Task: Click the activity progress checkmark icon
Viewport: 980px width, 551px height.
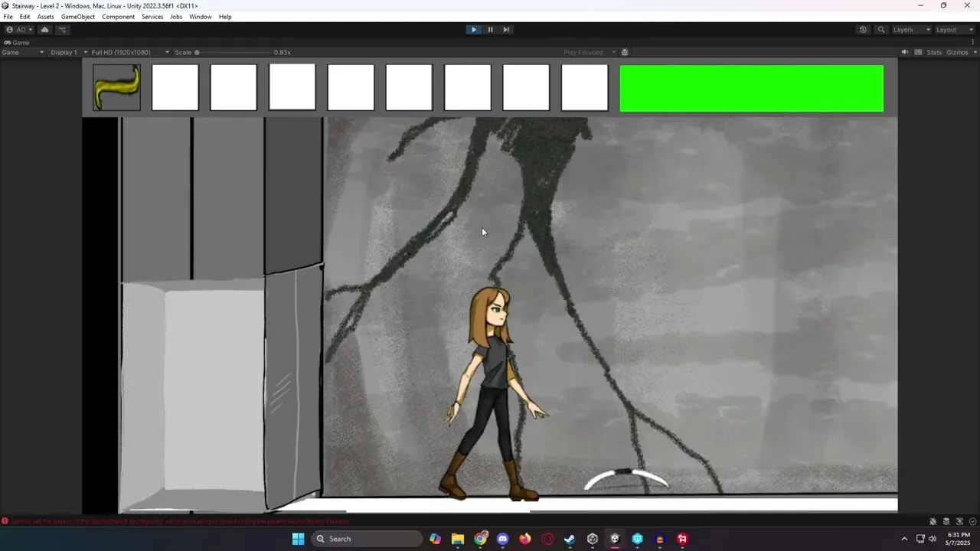Action: 972,521
